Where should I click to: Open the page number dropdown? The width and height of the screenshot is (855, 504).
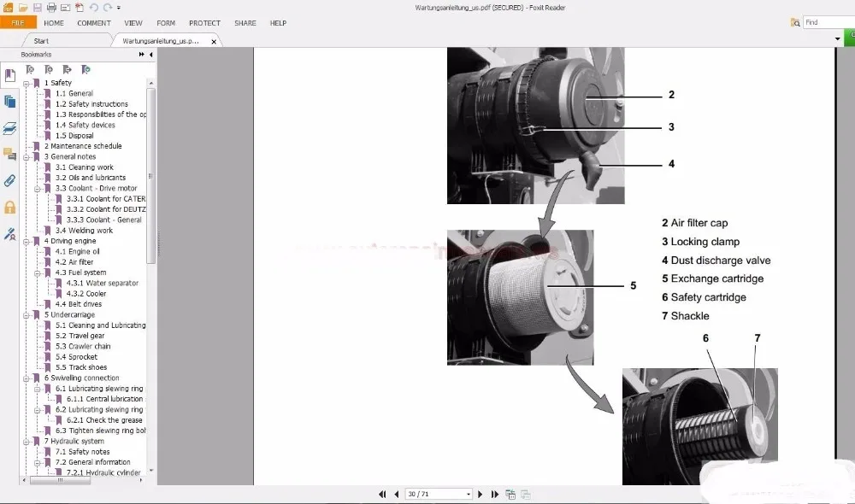coord(468,495)
